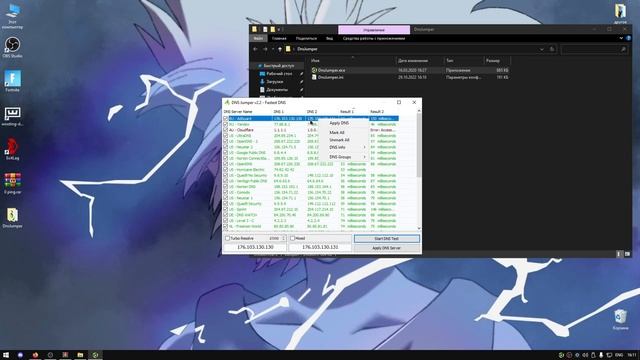
Task: Open the File tab in Explorer
Action: 258,38
